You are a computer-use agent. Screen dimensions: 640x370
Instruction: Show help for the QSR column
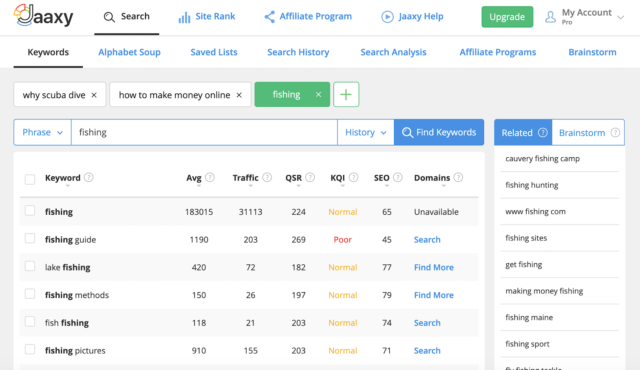[x=310, y=177]
